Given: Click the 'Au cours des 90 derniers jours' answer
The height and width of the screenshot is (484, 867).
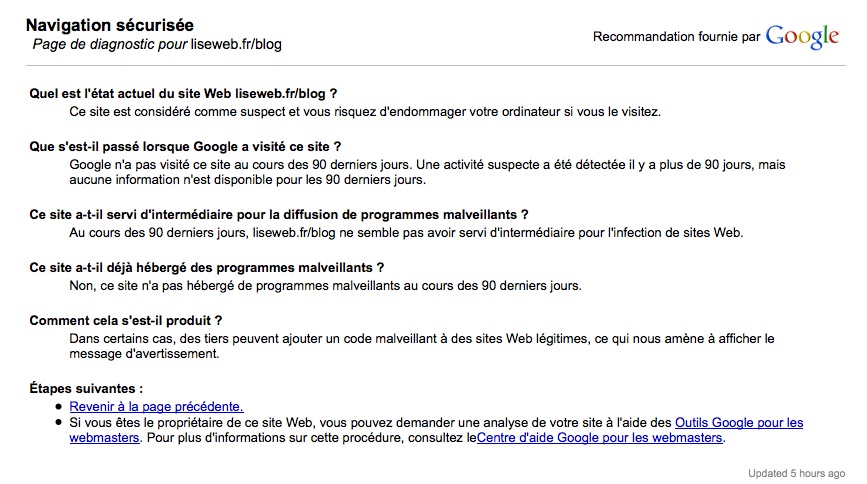Looking at the screenshot, I should point(407,233).
